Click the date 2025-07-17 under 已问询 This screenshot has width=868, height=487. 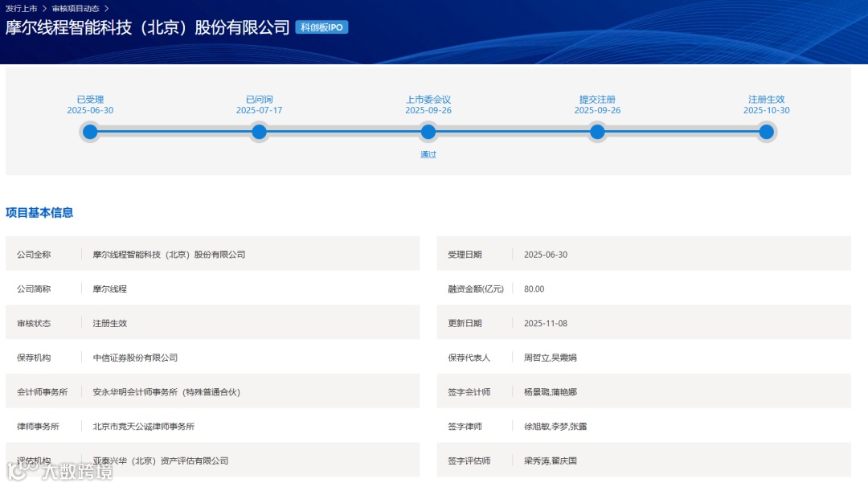[259, 110]
